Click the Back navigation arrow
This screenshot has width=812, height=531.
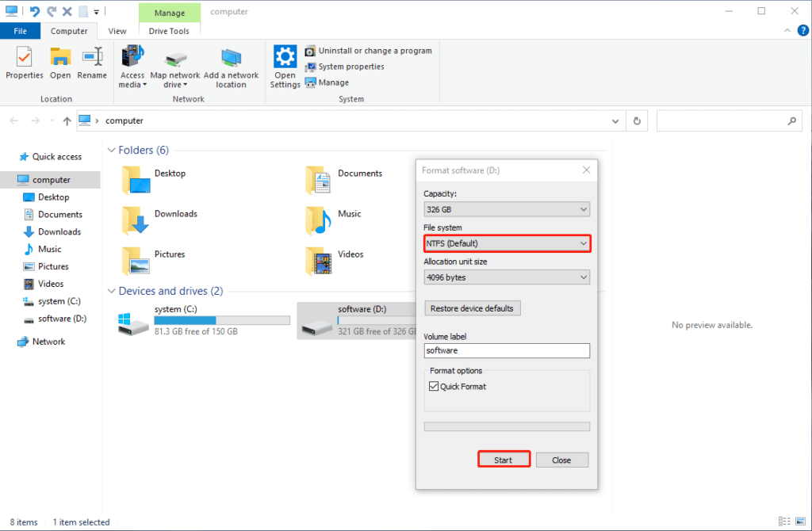(x=14, y=120)
